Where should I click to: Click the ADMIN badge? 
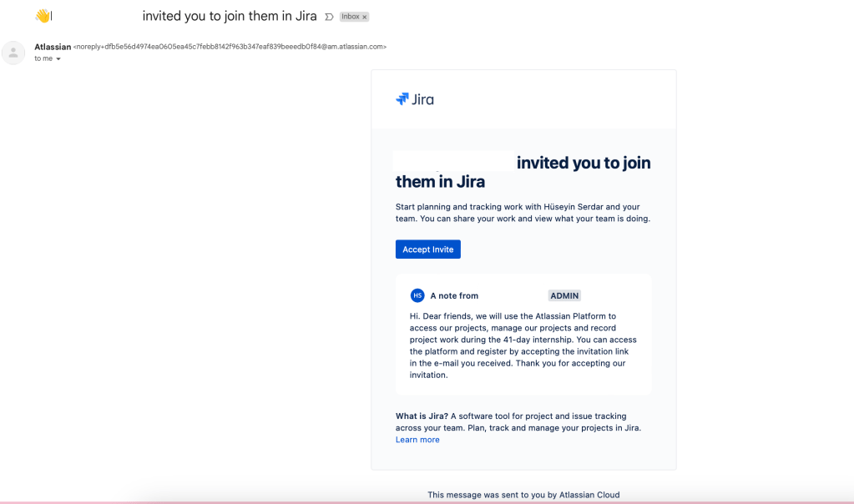[x=565, y=295]
